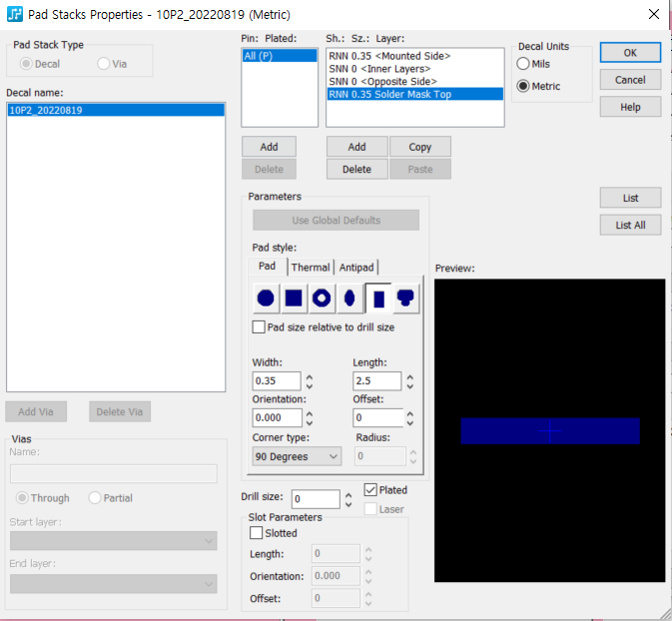Pick the oval pad shape icon
This screenshot has height=621, width=672.
point(349,298)
